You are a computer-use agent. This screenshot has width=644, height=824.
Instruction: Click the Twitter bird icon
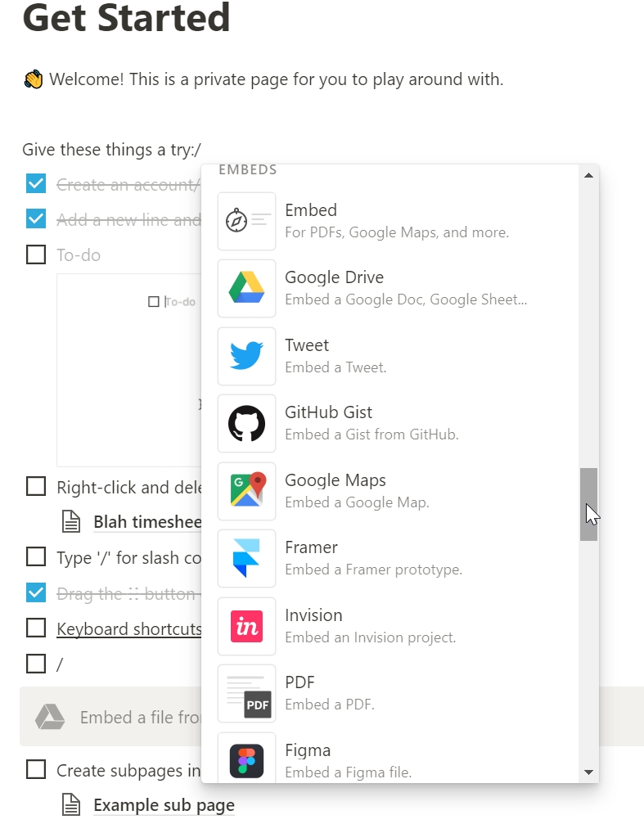coord(246,356)
